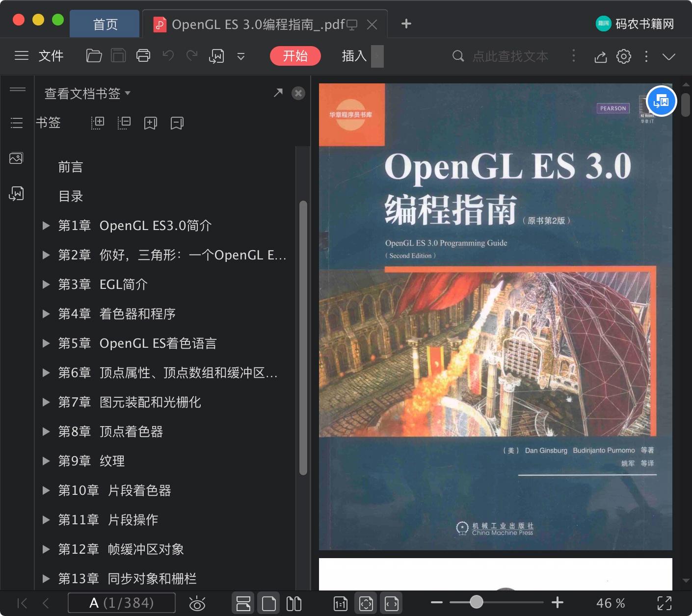
Task: Click the save document icon
Action: click(x=118, y=56)
